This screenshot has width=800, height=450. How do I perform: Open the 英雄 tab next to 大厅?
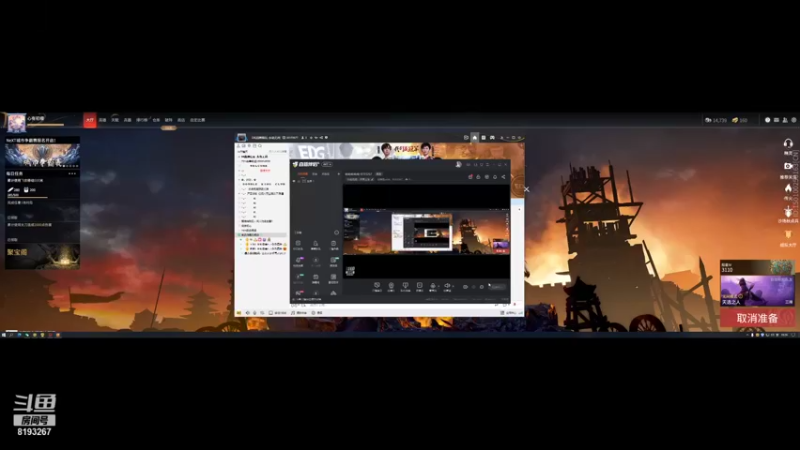coord(103,120)
